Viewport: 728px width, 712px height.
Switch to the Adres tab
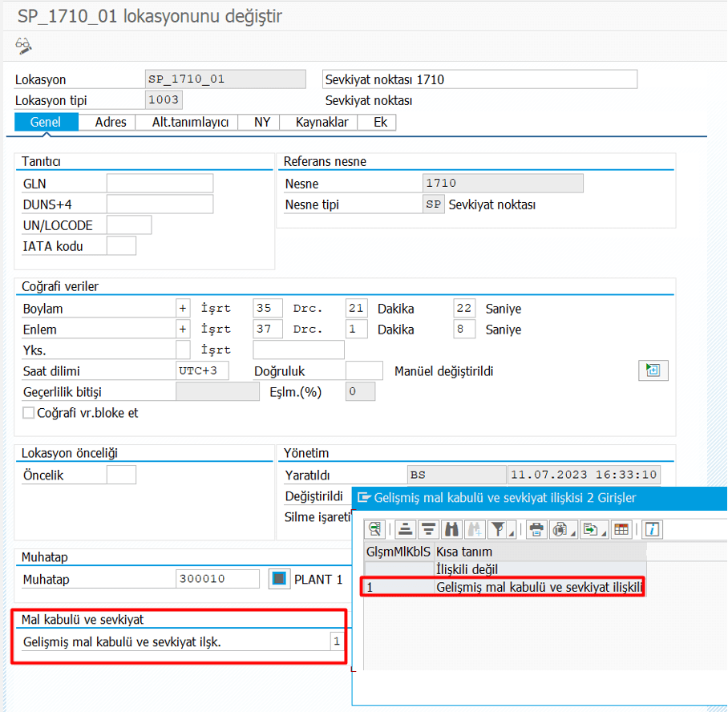point(111,122)
